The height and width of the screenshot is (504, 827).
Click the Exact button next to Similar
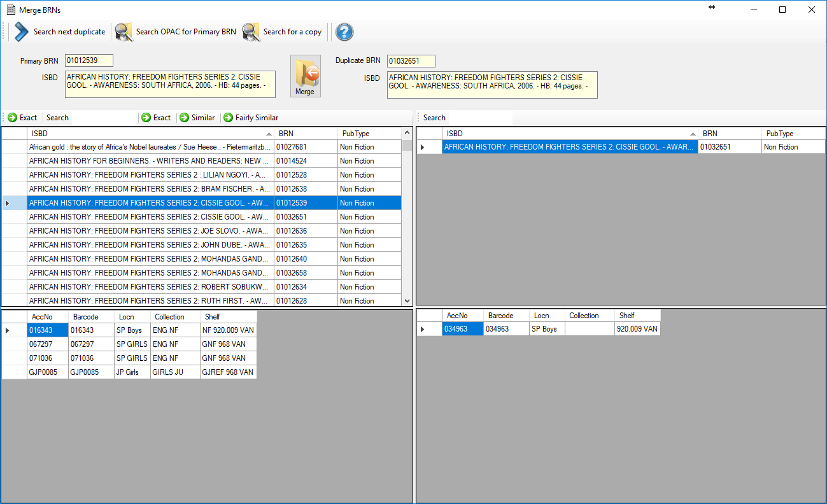tap(157, 118)
